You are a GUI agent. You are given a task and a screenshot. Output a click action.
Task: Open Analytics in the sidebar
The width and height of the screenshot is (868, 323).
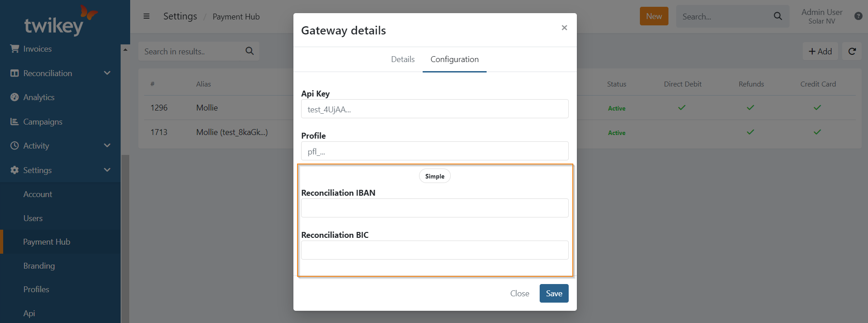(x=39, y=97)
